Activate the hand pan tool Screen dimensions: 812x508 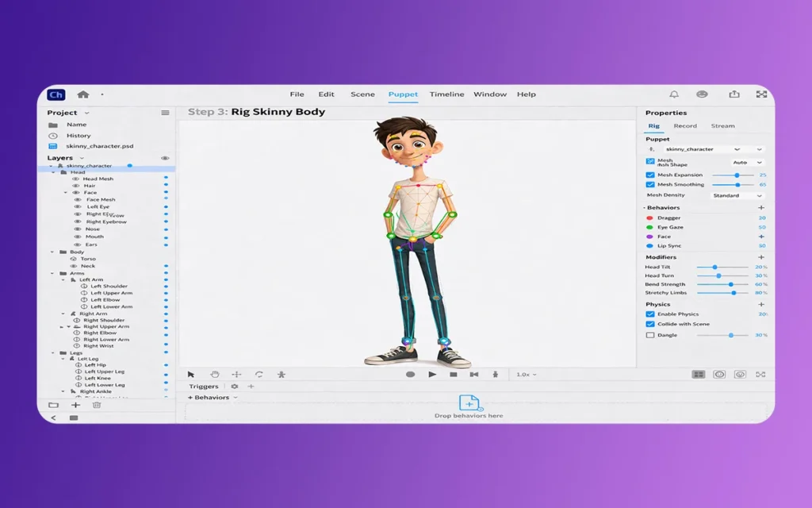click(x=214, y=374)
